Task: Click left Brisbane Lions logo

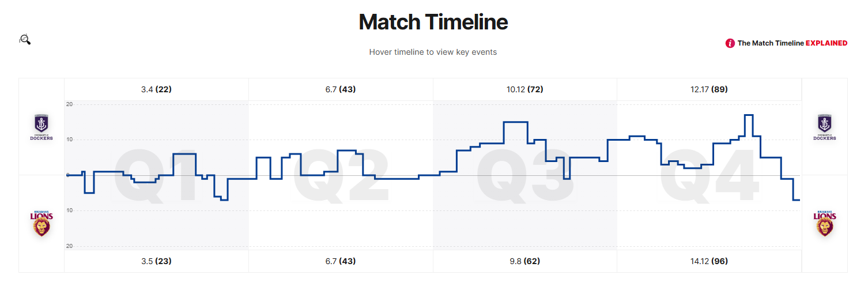Action: pos(41,223)
